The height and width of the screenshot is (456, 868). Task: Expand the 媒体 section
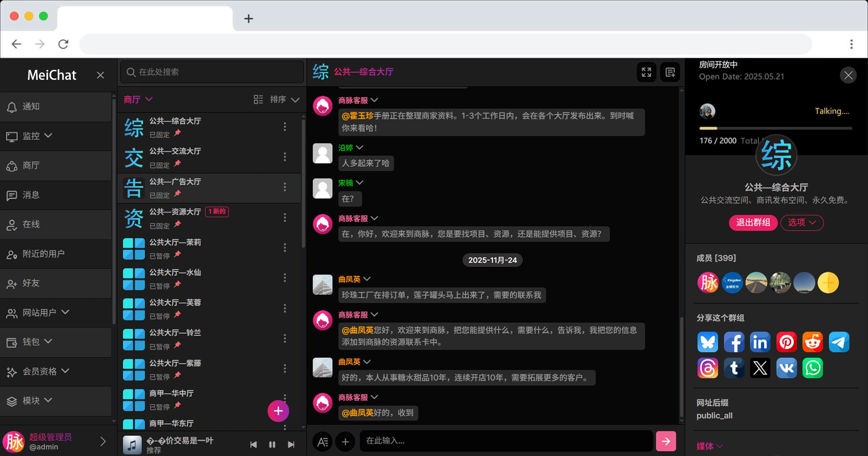tap(709, 446)
